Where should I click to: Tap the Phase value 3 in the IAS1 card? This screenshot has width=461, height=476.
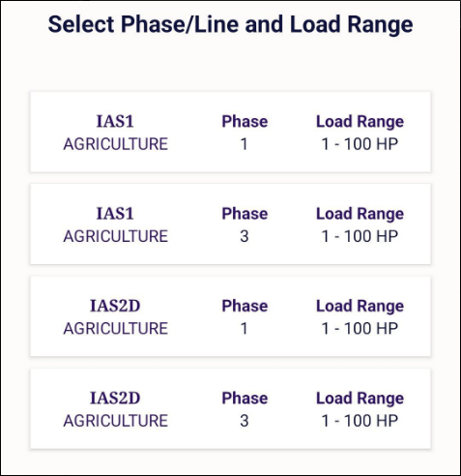coord(245,236)
